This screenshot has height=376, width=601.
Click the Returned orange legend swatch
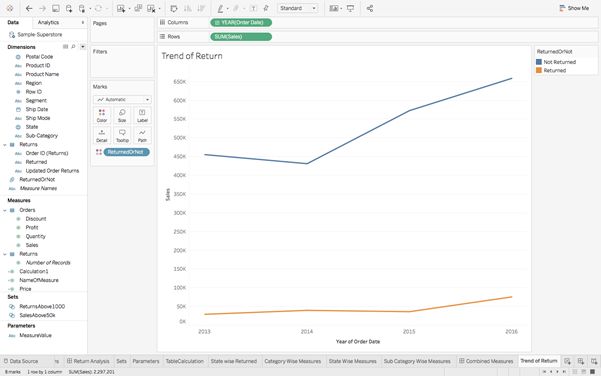tap(539, 71)
